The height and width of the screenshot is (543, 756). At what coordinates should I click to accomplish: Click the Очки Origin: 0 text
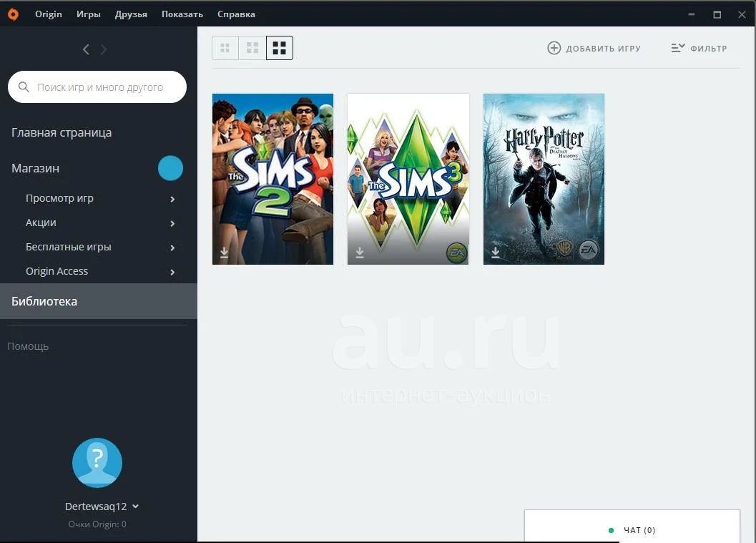coord(97,524)
